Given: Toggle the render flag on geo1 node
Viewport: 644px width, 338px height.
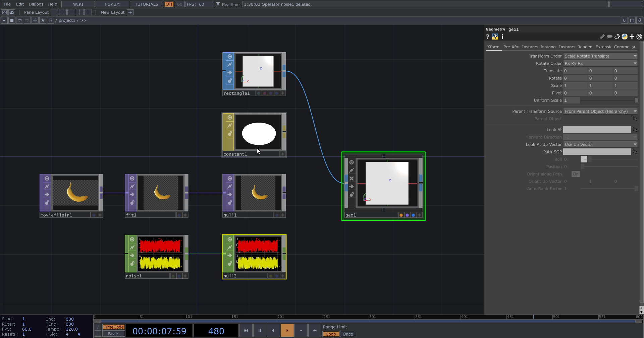Looking at the screenshot, I should click(x=407, y=215).
